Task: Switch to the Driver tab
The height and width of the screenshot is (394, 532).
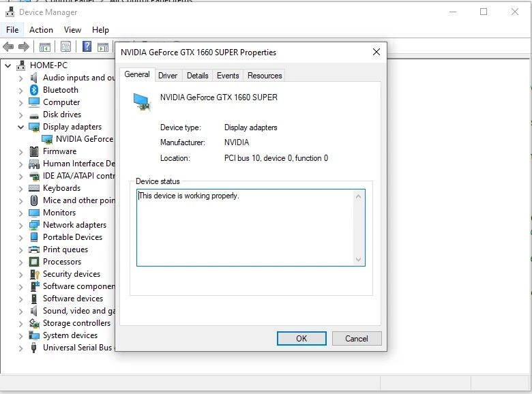Action: pos(168,75)
